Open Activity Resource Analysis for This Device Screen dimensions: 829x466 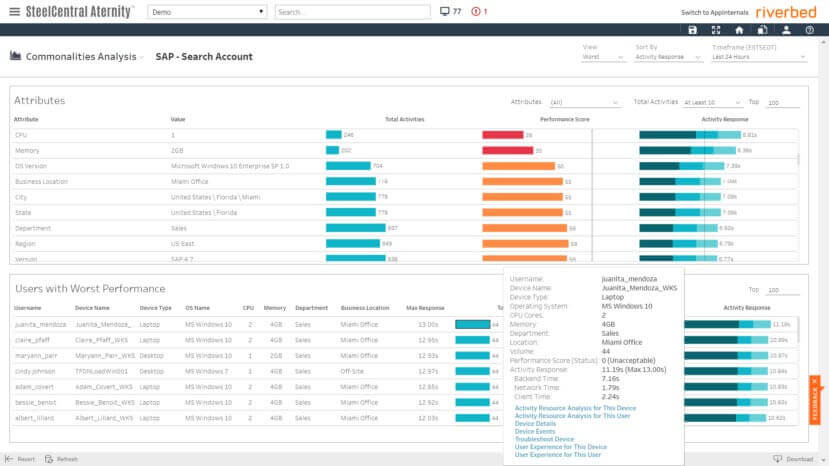click(x=575, y=408)
